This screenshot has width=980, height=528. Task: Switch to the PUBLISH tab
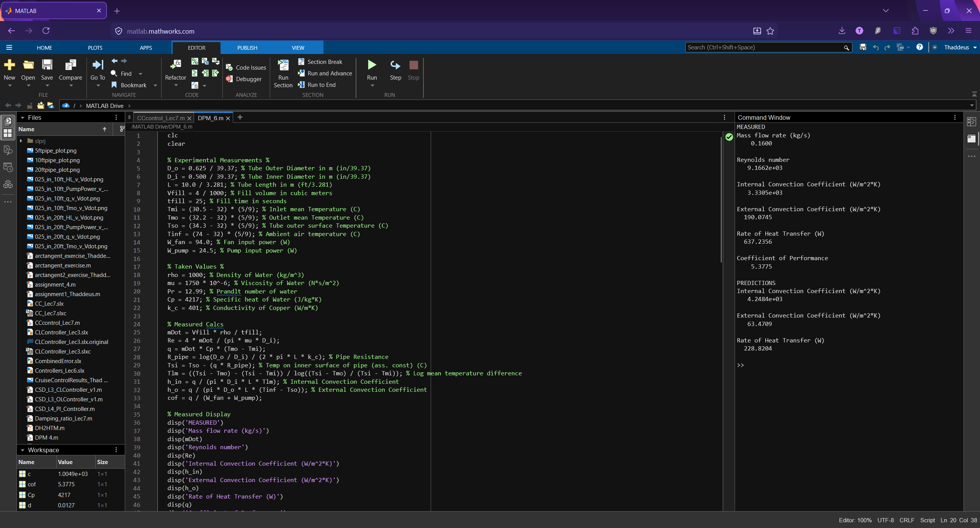click(247, 48)
